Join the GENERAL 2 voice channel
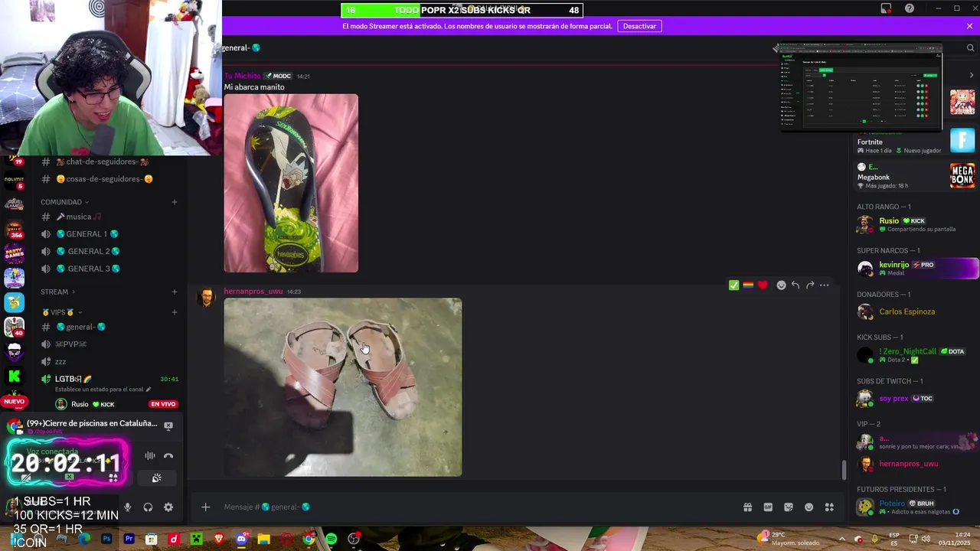Image resolution: width=980 pixels, height=551 pixels. [x=109, y=251]
